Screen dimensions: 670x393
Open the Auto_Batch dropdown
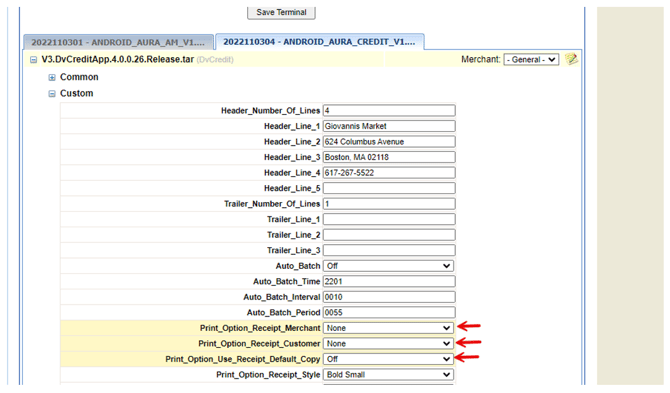pos(388,266)
